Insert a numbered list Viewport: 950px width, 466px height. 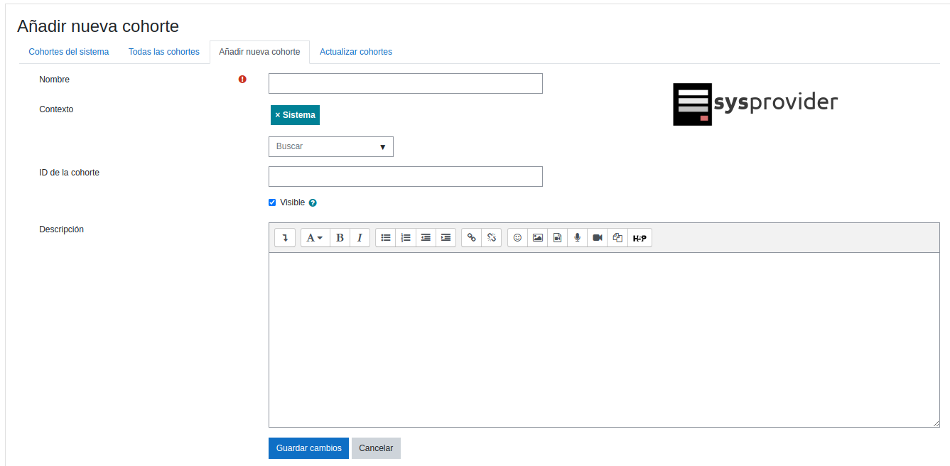[406, 238]
